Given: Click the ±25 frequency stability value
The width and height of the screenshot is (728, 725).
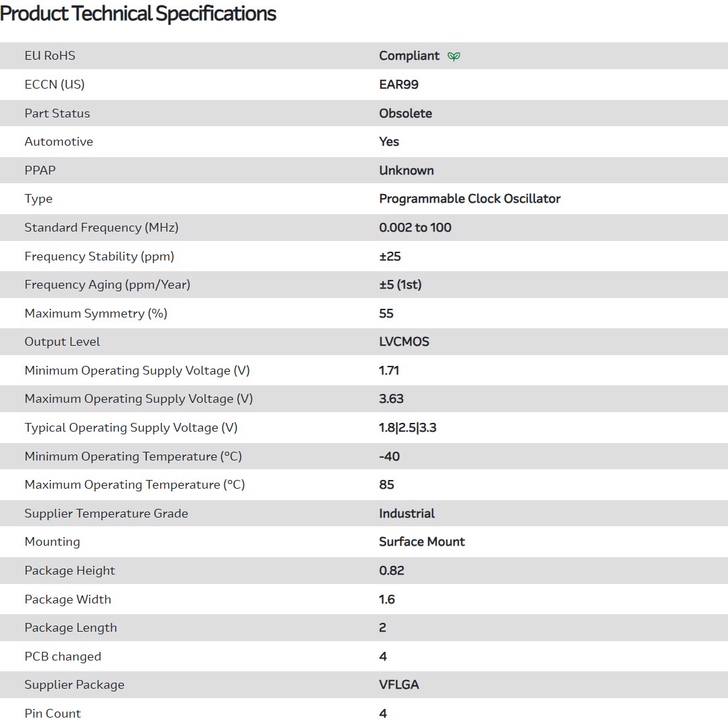Looking at the screenshot, I should pyautogui.click(x=390, y=256).
